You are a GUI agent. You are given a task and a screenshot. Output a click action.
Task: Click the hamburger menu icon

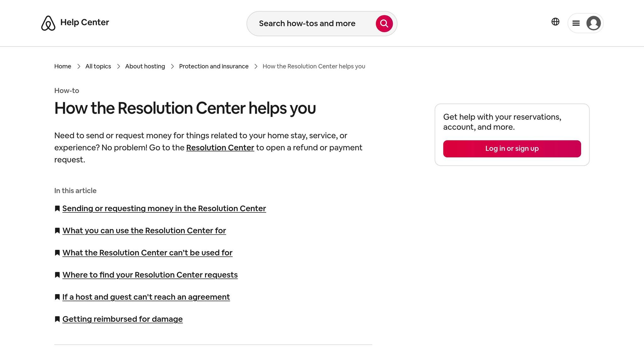click(x=576, y=23)
